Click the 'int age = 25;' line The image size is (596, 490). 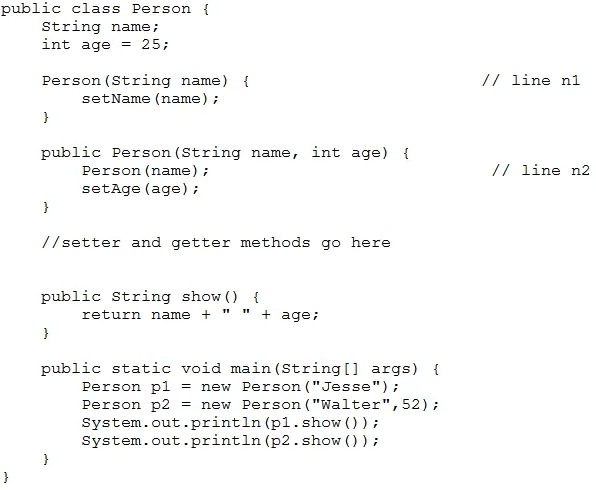[x=105, y=45]
